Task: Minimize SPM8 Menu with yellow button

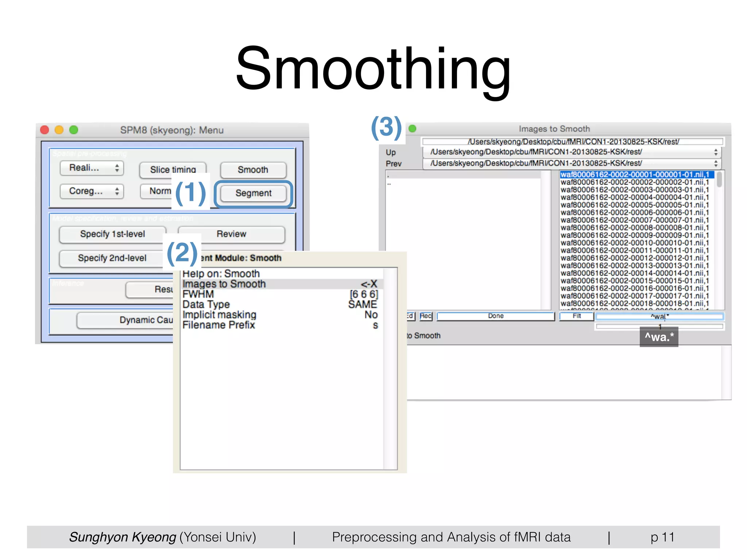Action: [x=59, y=130]
